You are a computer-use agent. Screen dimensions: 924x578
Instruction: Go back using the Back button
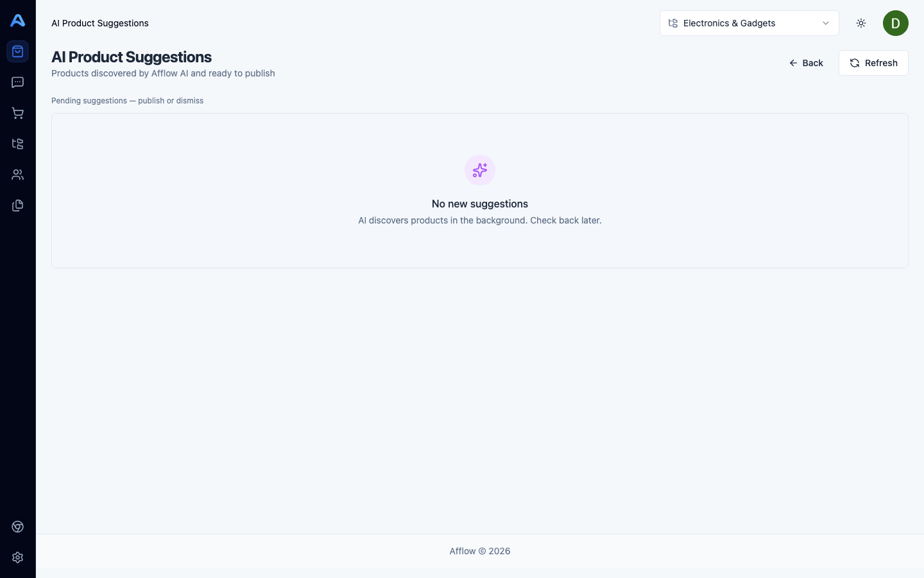point(806,63)
